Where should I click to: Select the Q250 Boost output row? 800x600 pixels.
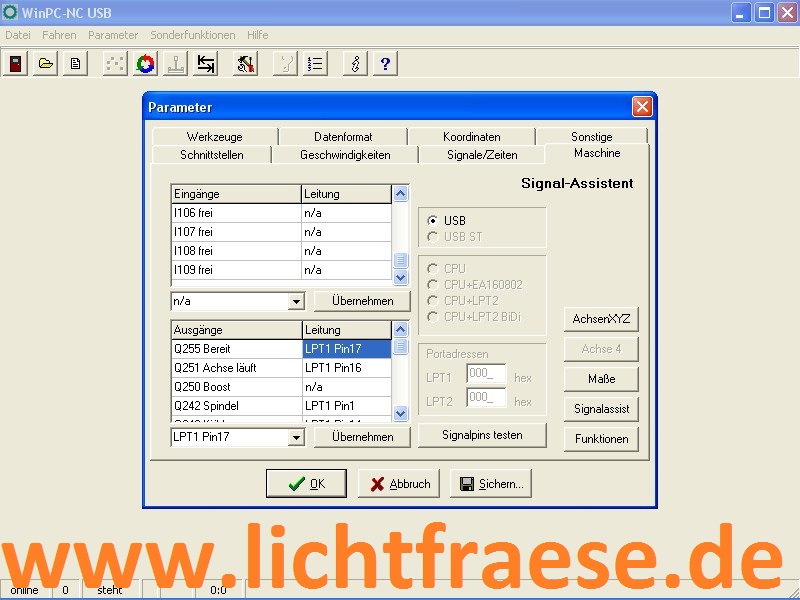pyautogui.click(x=282, y=387)
